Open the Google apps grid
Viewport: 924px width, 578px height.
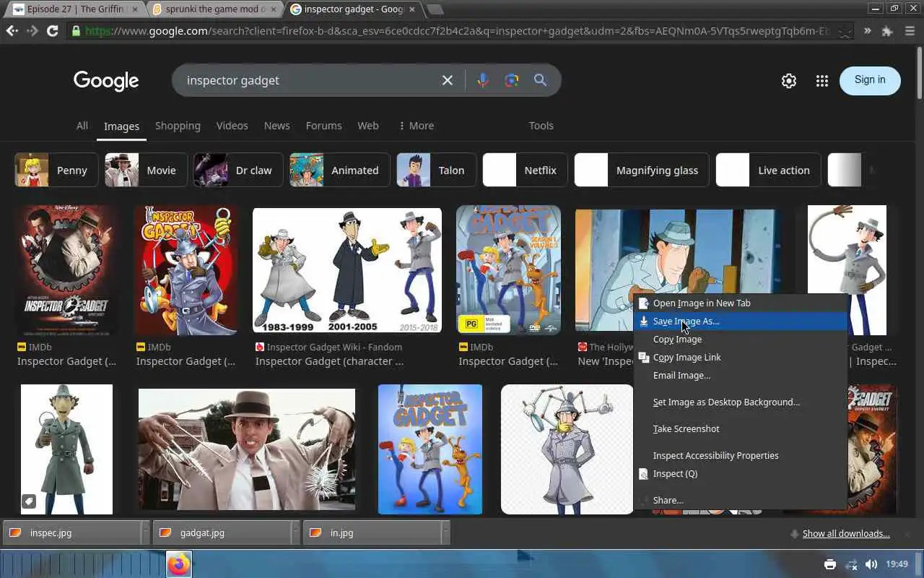click(x=821, y=81)
